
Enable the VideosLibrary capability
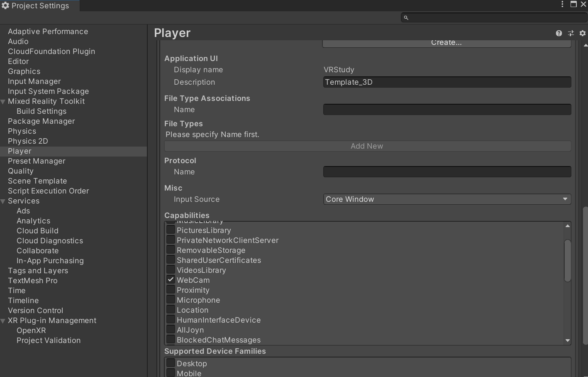click(171, 270)
